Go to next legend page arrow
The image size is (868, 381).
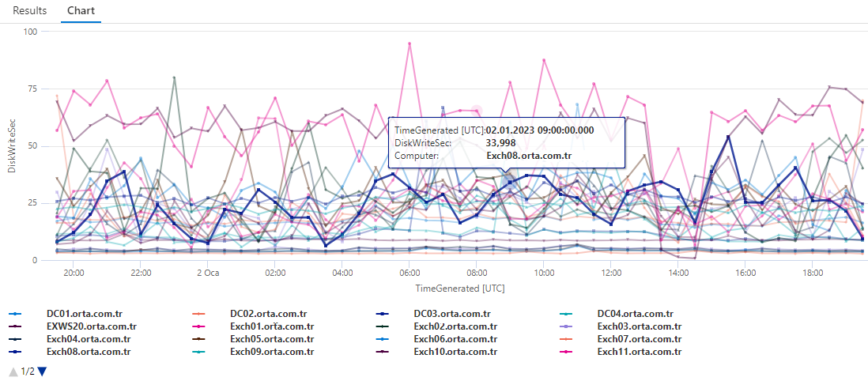pos(42,372)
